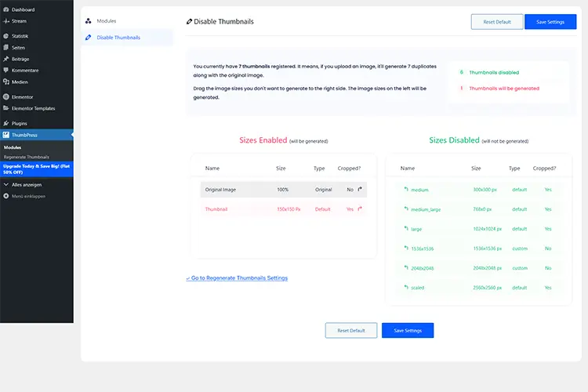Click the scaled size name
This screenshot has height=392, width=588.
[417, 288]
